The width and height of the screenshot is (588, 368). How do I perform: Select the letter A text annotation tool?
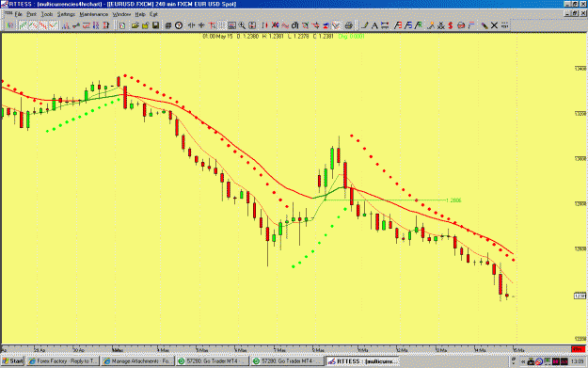pos(374,25)
